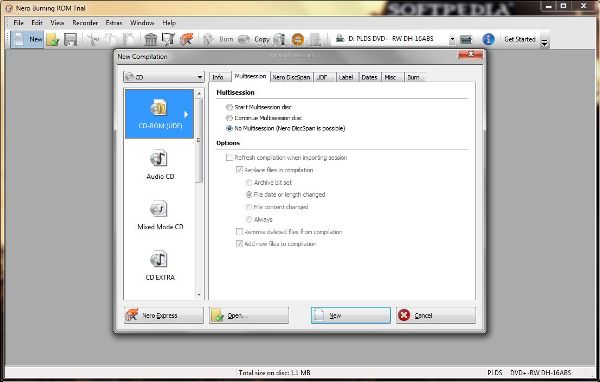Switch to the UDF tab

[x=323, y=77]
